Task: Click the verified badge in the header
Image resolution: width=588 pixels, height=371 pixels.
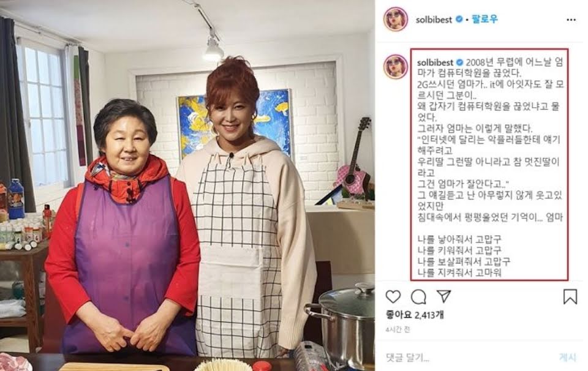Action: pos(459,20)
